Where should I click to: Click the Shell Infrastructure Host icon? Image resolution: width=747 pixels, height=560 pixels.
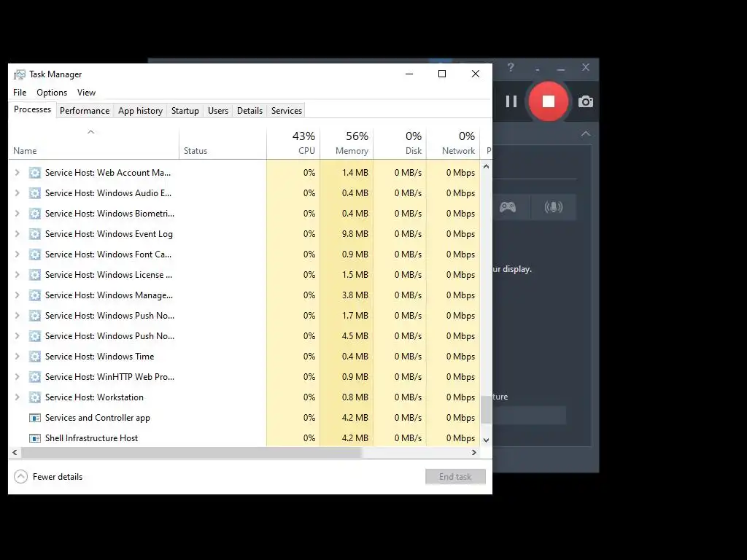tap(35, 438)
